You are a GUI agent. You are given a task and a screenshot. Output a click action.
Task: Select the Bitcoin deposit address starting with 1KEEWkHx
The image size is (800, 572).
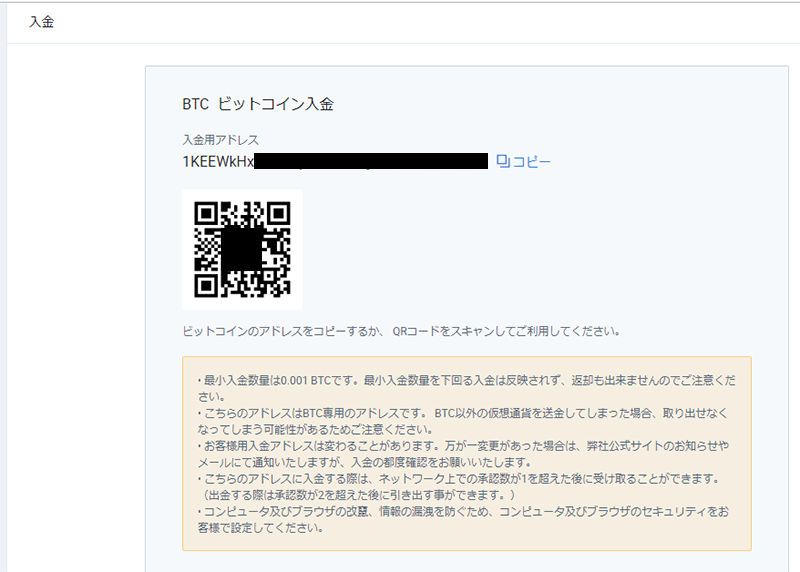tap(335, 161)
